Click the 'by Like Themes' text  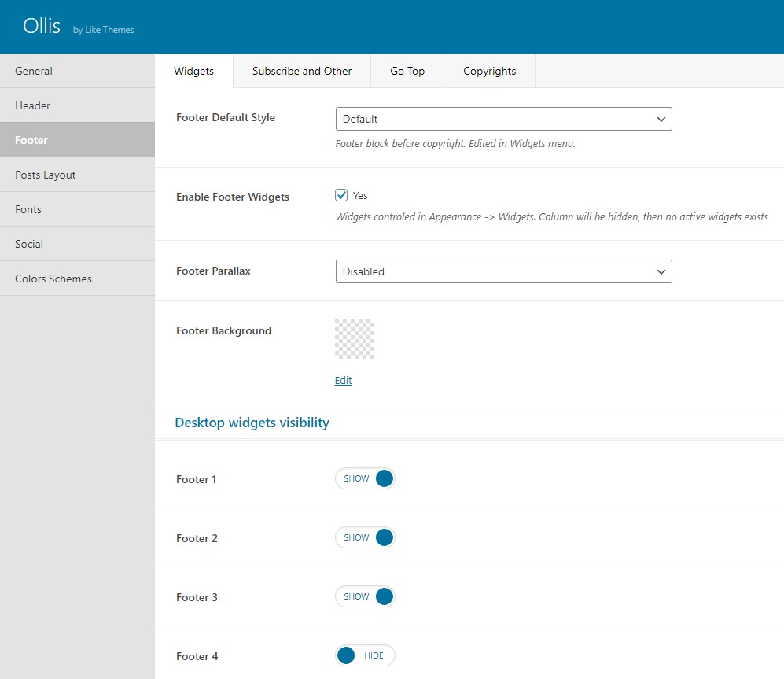104,30
